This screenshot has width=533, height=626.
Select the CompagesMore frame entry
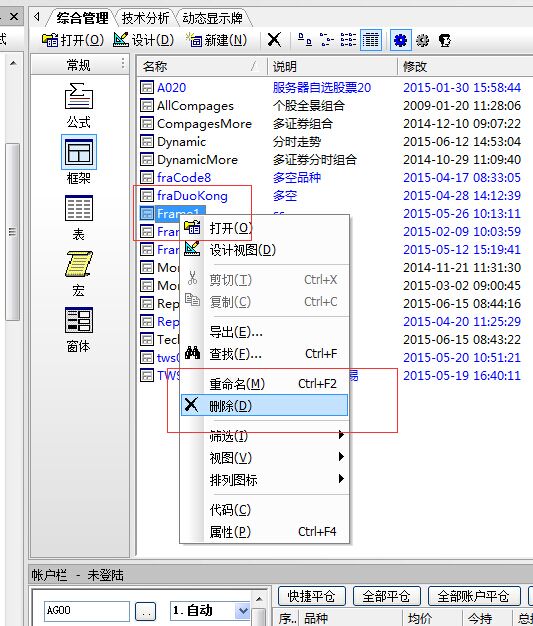point(204,124)
